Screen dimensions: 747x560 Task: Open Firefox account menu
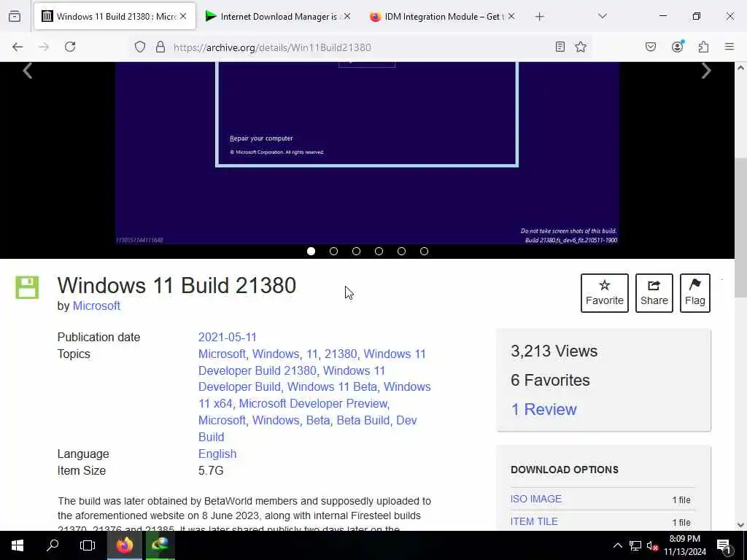click(678, 46)
